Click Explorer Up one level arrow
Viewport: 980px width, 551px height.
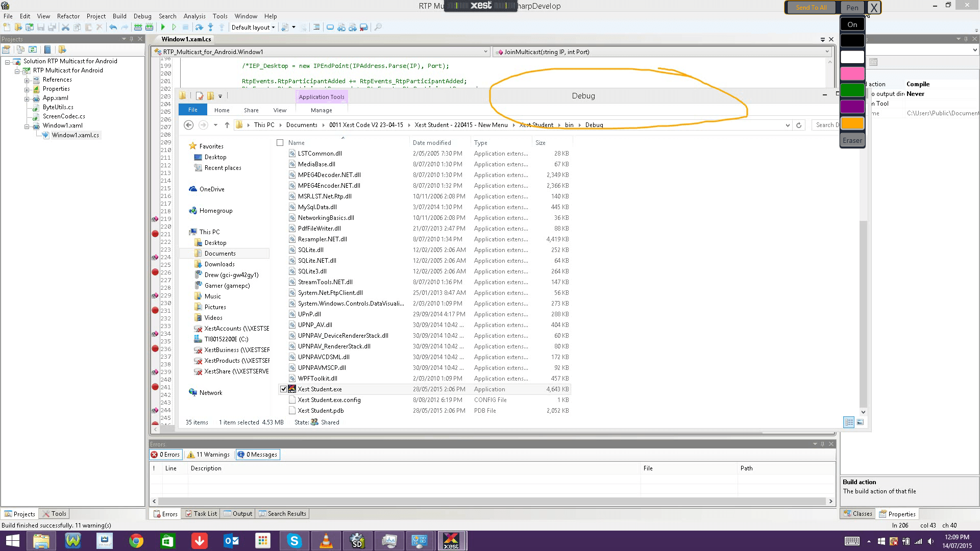click(227, 125)
